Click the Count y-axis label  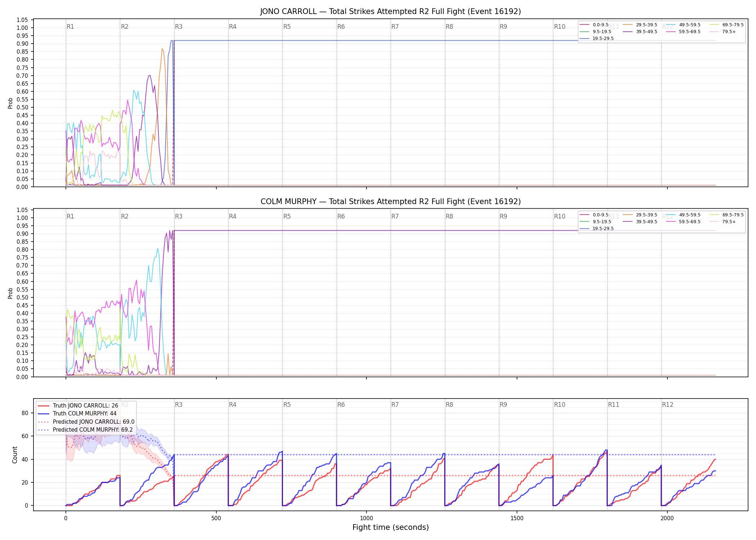point(15,455)
